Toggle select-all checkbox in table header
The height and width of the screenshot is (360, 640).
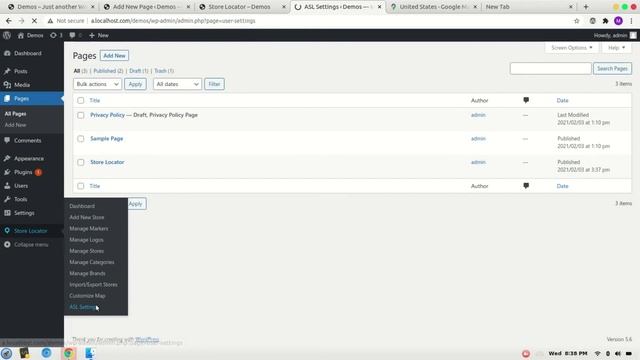(81, 100)
